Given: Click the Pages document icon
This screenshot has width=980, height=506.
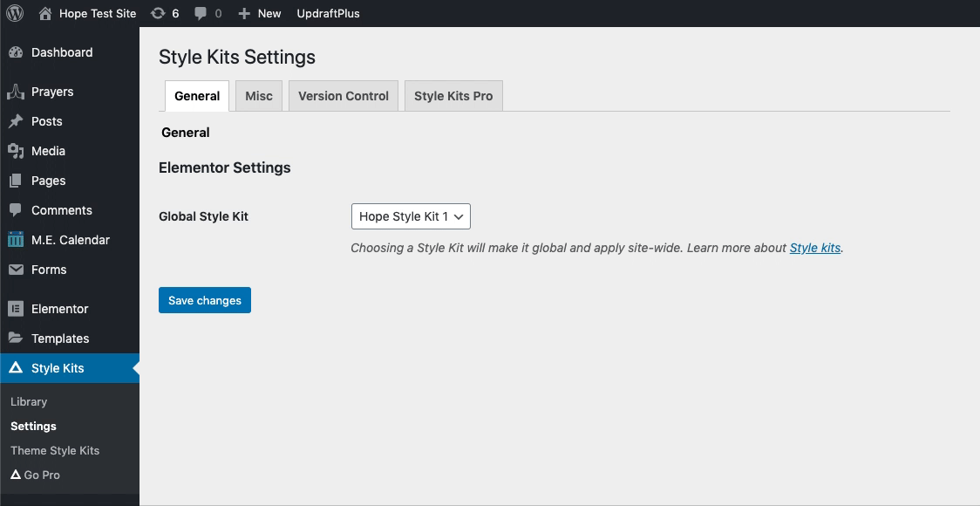Looking at the screenshot, I should pyautogui.click(x=16, y=181).
